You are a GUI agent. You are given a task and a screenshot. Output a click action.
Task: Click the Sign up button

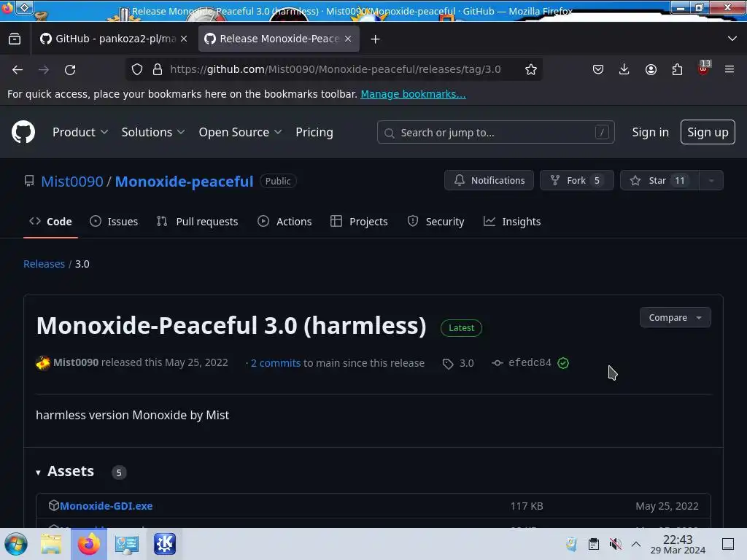pos(708,132)
